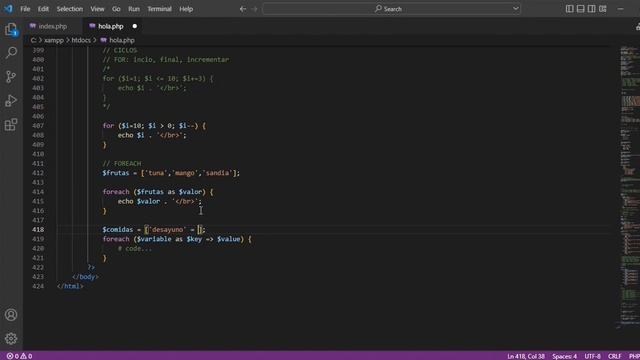Open the Terminal menu
640x360 pixels.
tap(159, 9)
